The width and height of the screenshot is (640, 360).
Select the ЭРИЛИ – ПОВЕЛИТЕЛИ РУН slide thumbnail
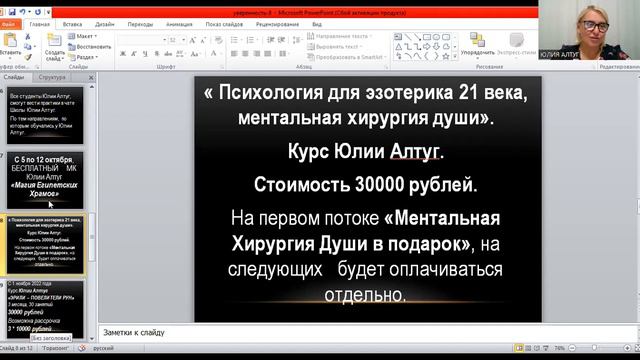coord(45,309)
